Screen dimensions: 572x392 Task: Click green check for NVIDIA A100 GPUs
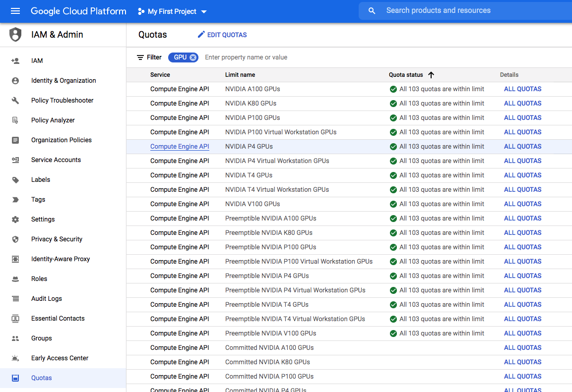[393, 89]
